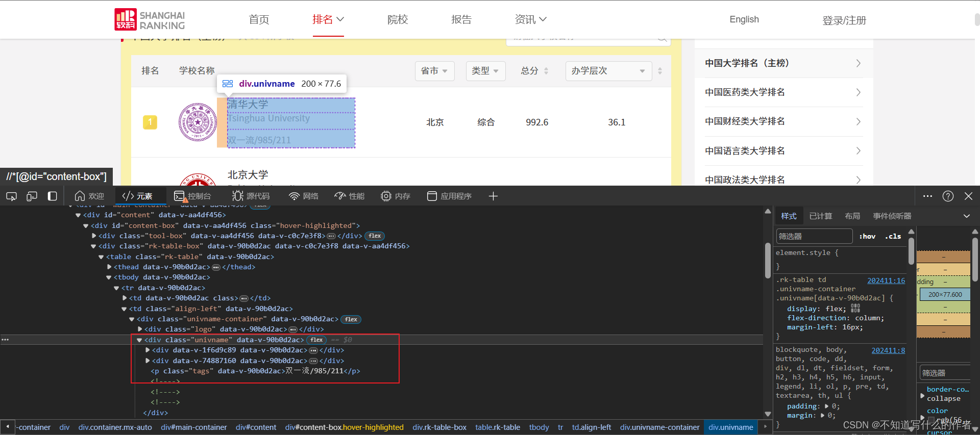Click the 清华大学 name

coord(248,105)
